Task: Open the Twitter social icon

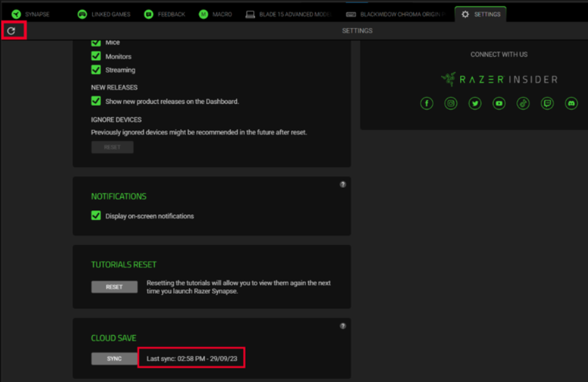Action: point(475,103)
